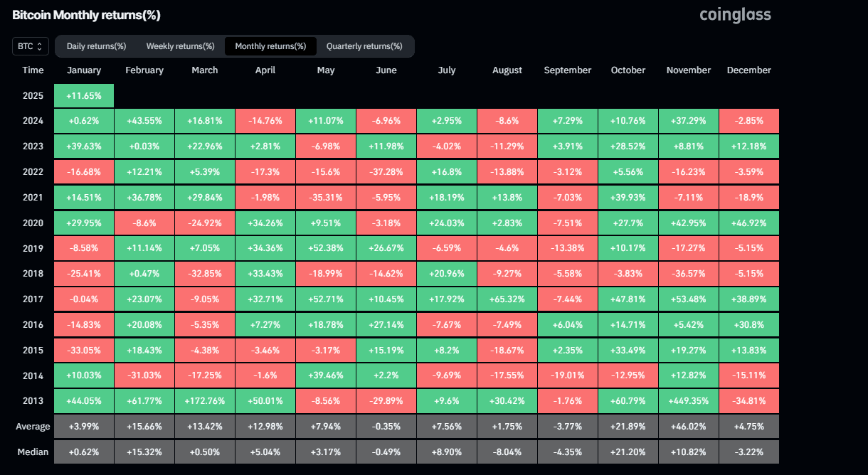Switch to the Weekly returns(%) tab
This screenshot has height=475, width=868.
[x=180, y=46]
